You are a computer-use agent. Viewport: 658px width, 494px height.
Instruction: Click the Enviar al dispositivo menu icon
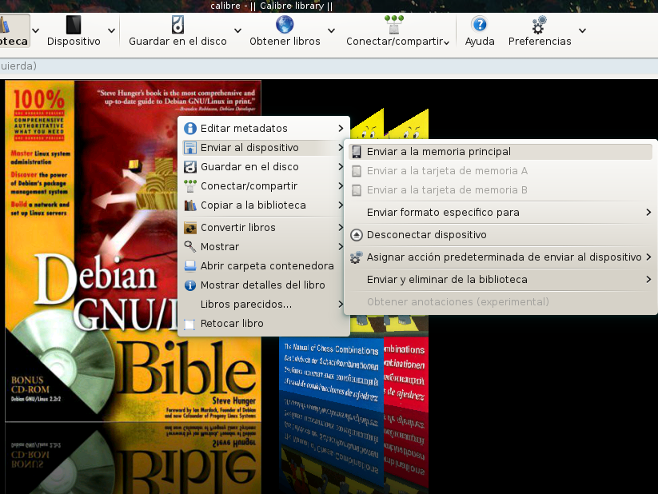[x=190, y=148]
